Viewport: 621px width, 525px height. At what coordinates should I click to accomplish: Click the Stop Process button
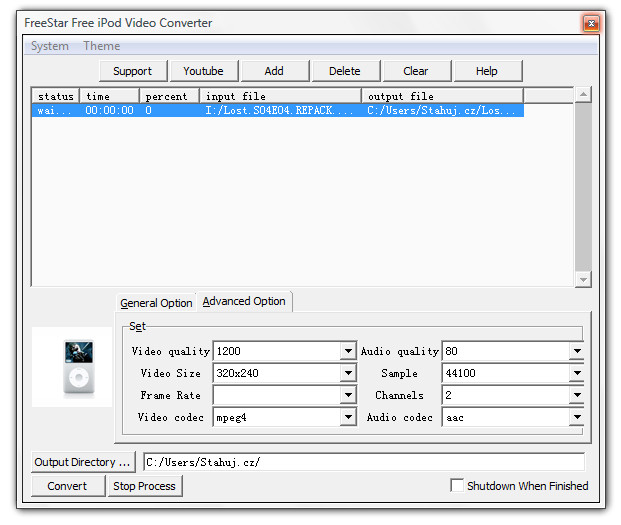point(145,486)
